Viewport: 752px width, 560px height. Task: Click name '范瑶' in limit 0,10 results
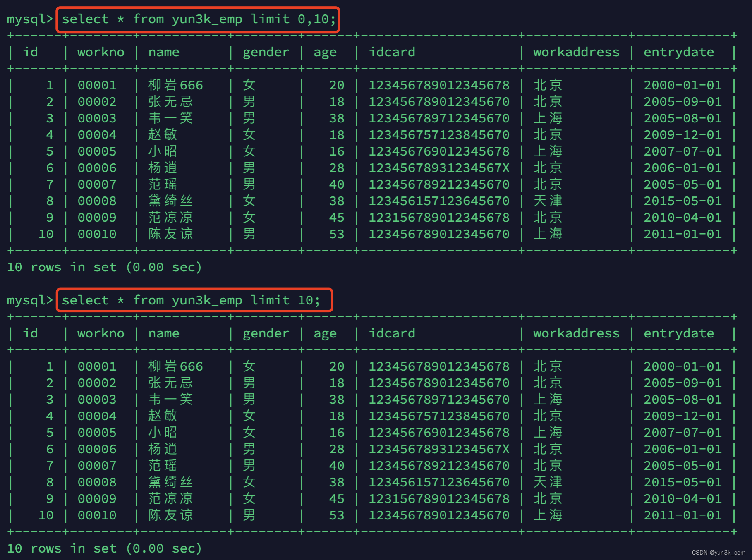(x=163, y=184)
